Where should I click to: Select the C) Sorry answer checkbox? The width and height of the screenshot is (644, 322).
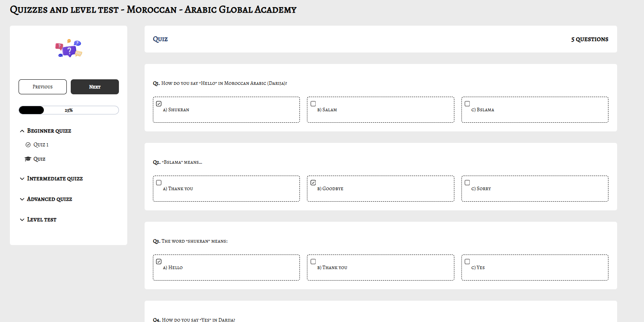click(467, 183)
